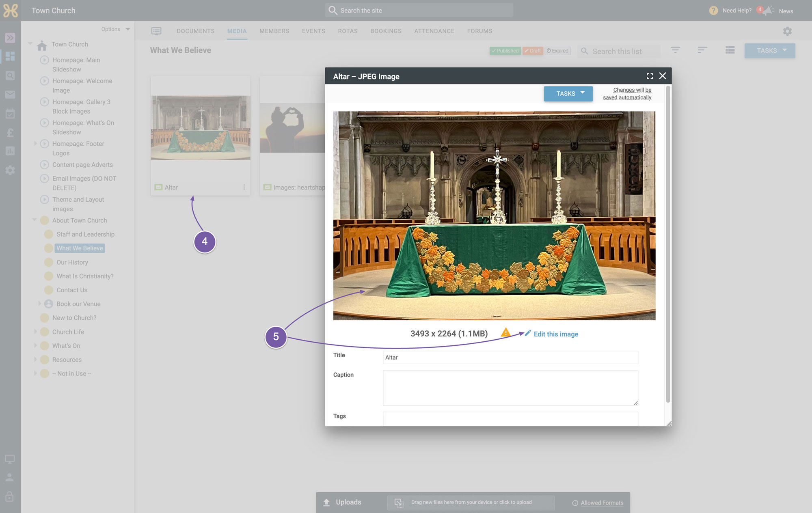Viewport: 812px width, 513px height.
Task: Open the dashboard grid icon in left rail
Action: click(10, 56)
